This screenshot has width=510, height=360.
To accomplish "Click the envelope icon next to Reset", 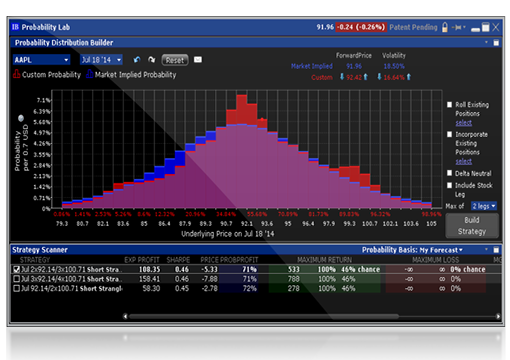I will [198, 59].
